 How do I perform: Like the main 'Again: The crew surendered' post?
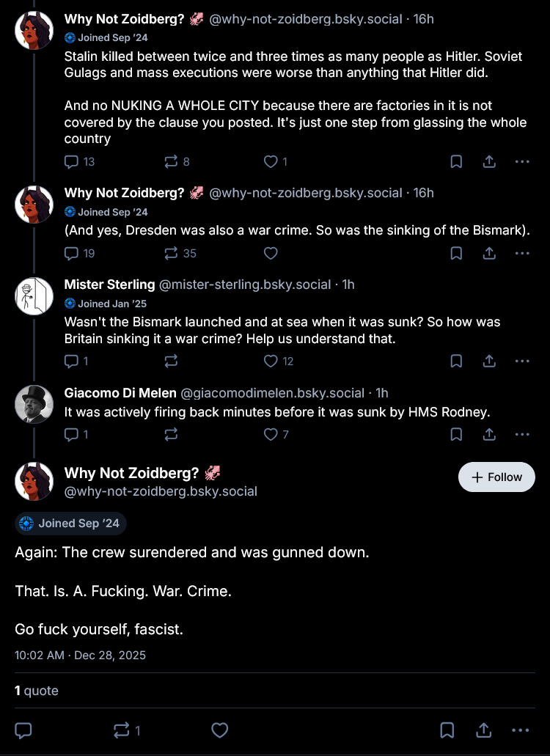pyautogui.click(x=219, y=730)
